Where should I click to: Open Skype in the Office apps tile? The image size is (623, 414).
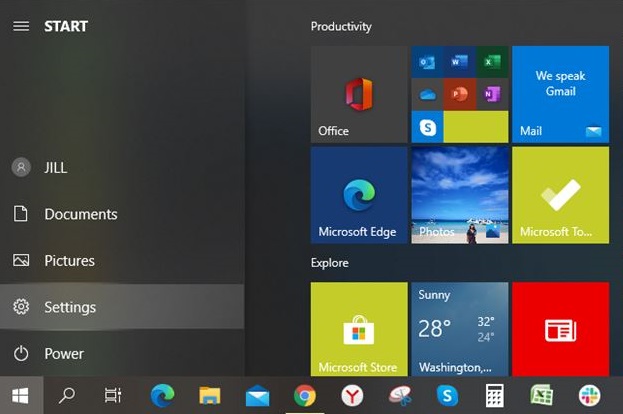pyautogui.click(x=427, y=127)
